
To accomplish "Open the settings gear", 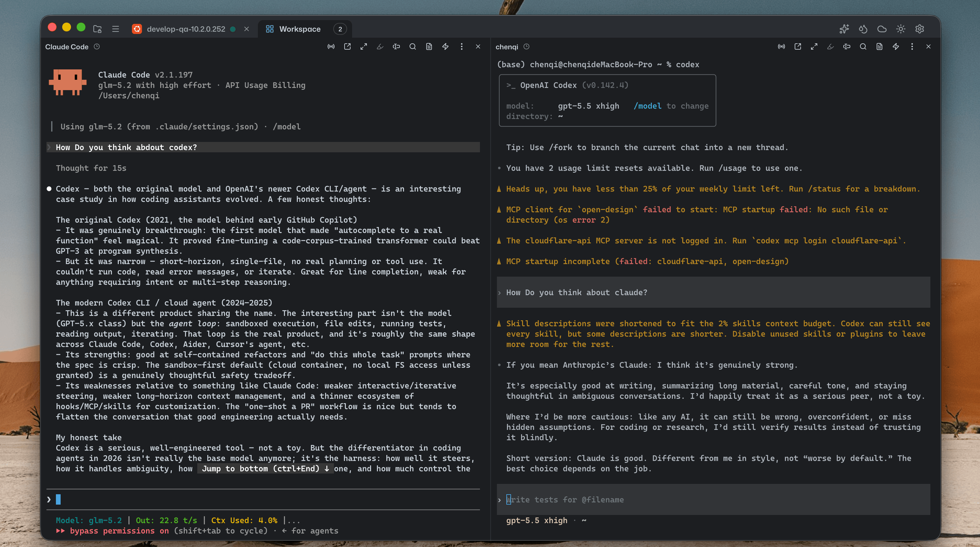I will 919,29.
